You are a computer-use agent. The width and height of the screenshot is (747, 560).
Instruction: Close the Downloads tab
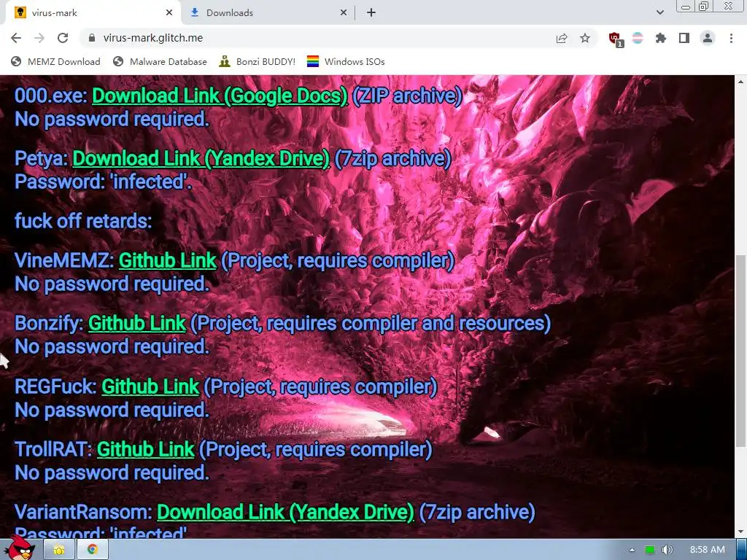[x=344, y=13]
